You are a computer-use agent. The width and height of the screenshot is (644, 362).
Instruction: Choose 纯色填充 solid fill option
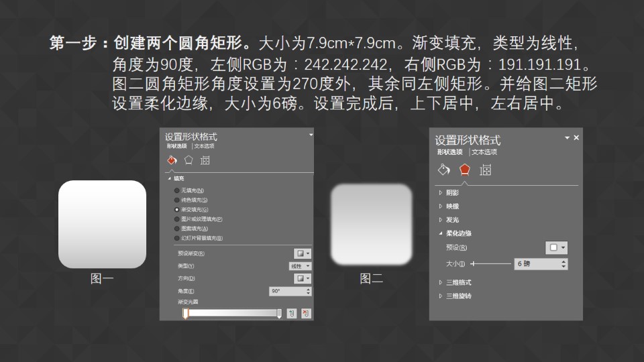[x=177, y=200]
